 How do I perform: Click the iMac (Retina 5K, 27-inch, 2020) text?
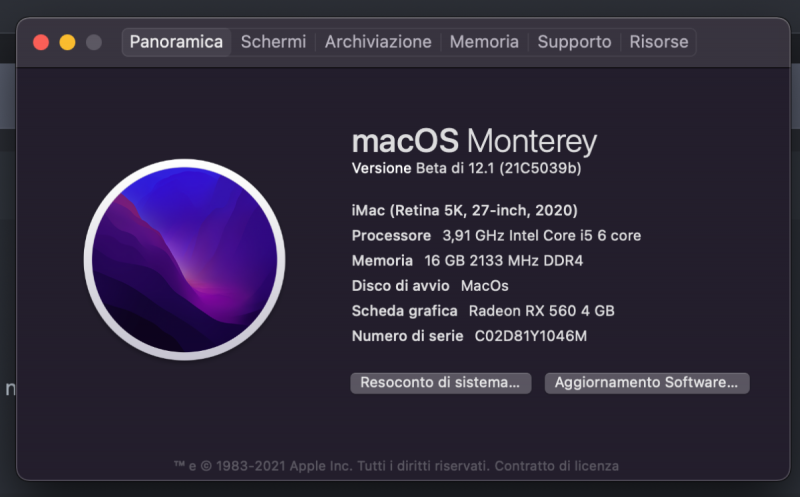point(465,210)
